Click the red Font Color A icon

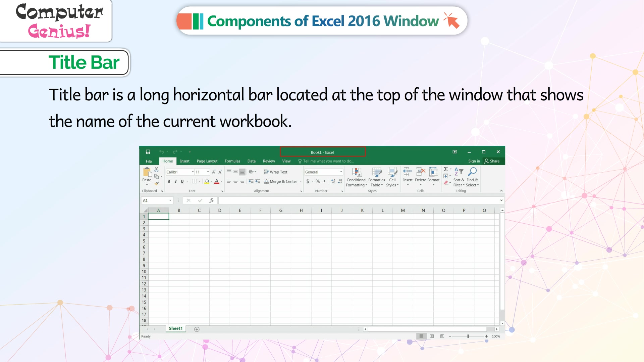click(217, 181)
